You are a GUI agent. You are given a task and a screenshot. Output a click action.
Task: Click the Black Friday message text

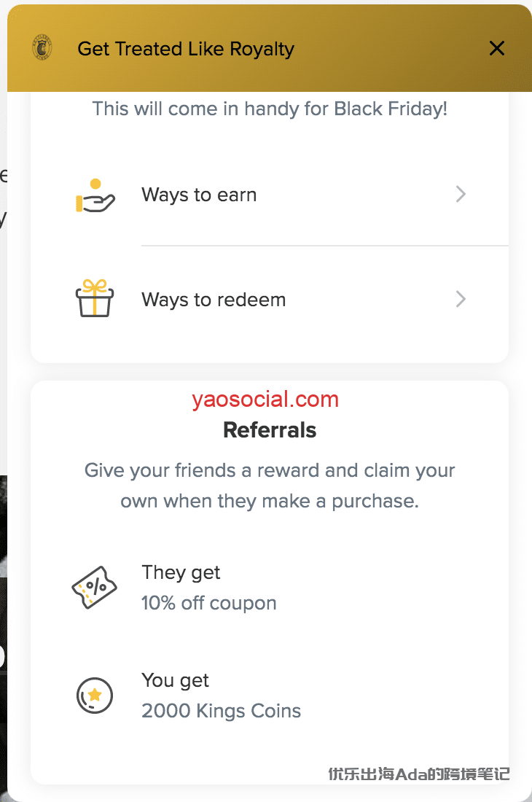coord(270,109)
